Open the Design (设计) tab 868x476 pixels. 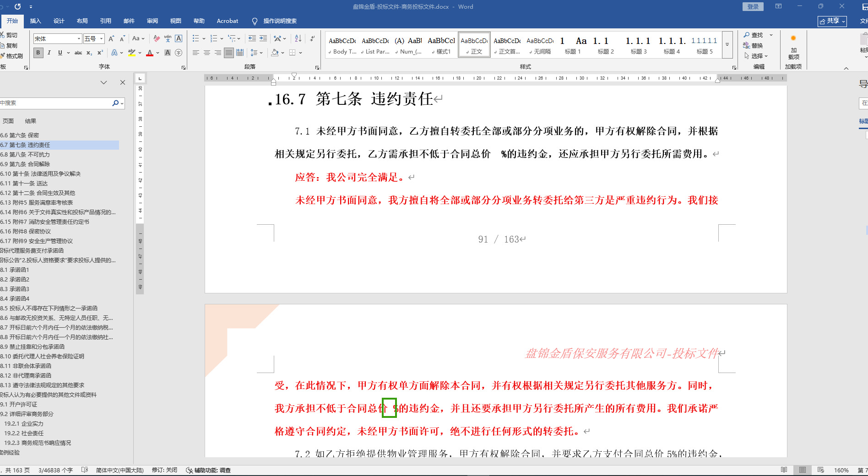point(59,21)
